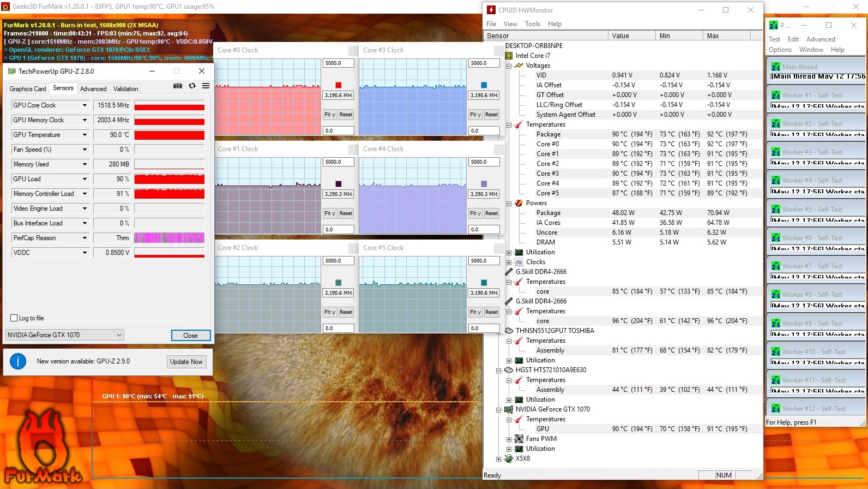
Task: Open HWMonitor View menu
Action: [510, 24]
